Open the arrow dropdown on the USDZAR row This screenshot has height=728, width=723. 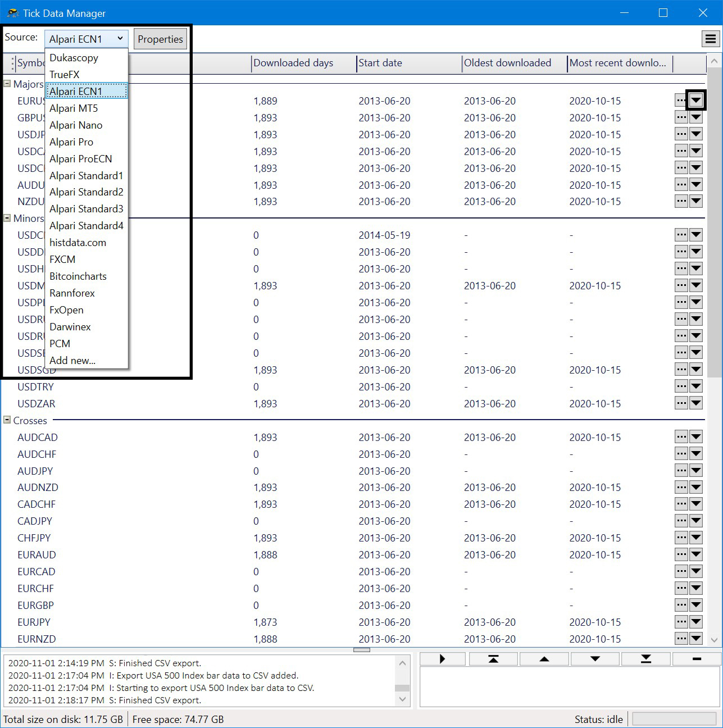coord(696,403)
